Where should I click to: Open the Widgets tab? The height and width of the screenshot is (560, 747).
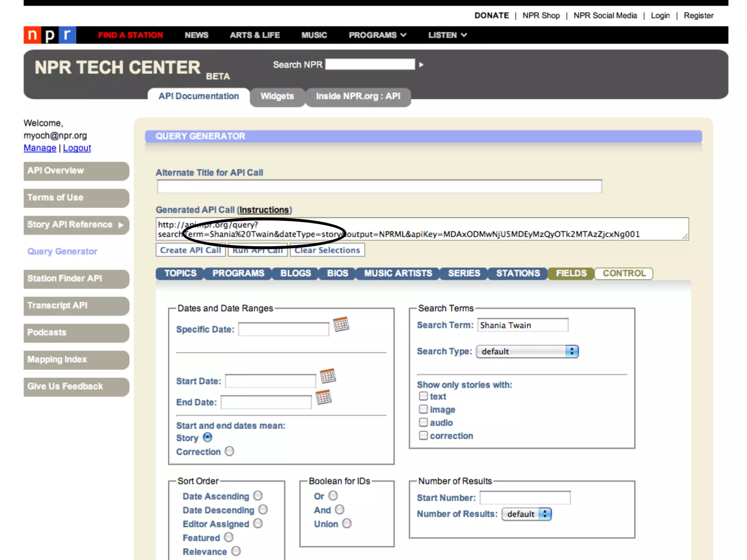coord(277,96)
